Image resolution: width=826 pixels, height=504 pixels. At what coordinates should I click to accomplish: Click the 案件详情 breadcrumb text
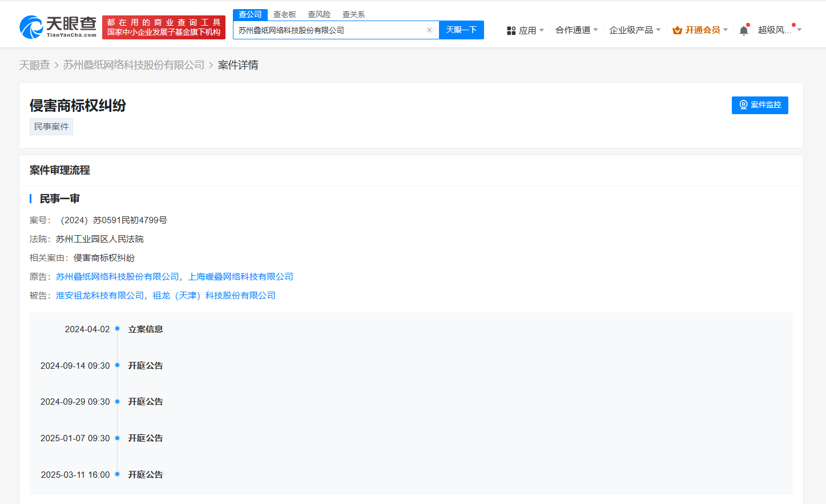238,65
